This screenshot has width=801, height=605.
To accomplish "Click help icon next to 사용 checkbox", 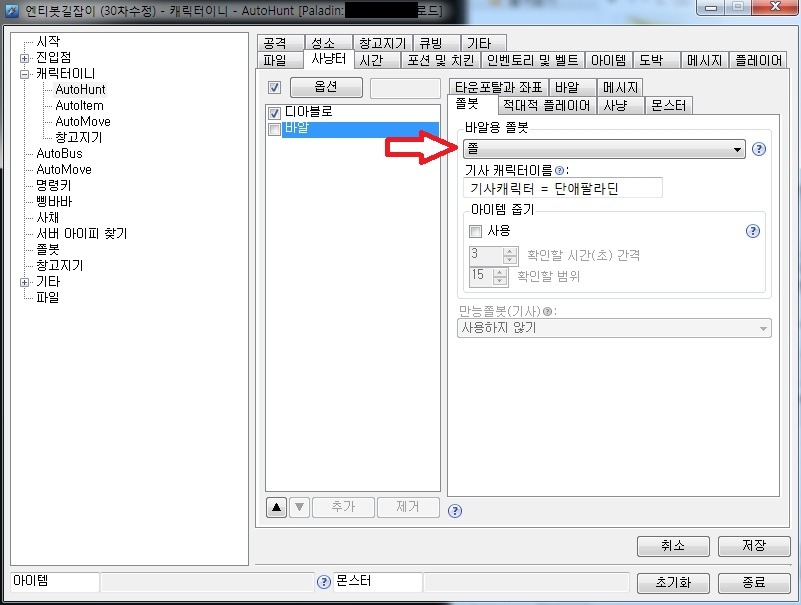I will click(x=753, y=231).
